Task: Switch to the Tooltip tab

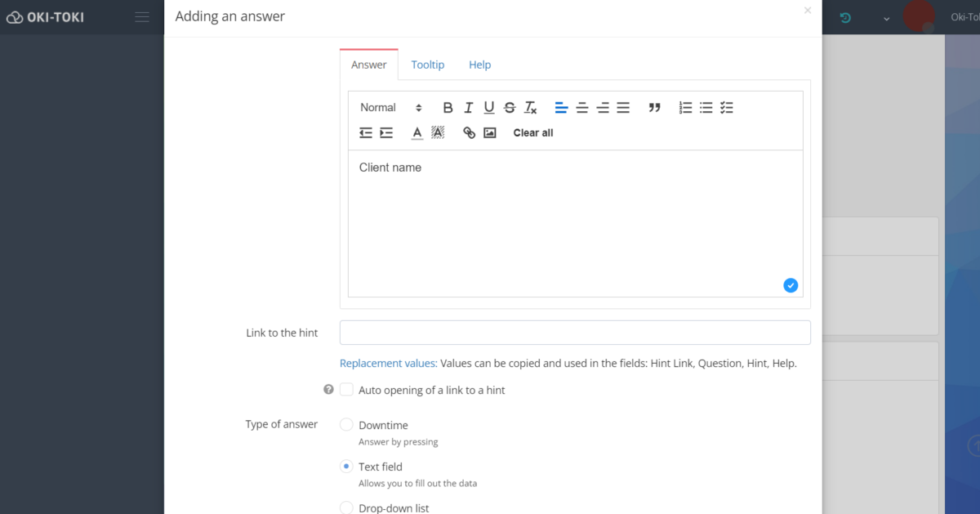Action: coord(427,64)
